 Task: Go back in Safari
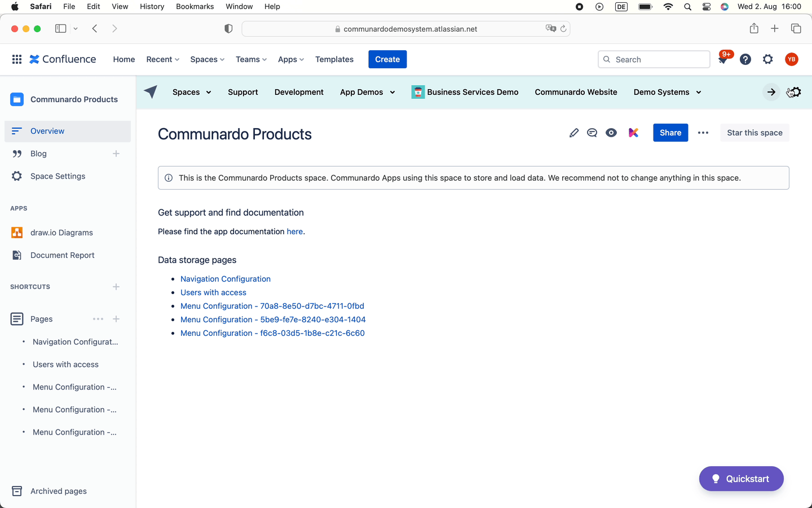click(x=95, y=28)
